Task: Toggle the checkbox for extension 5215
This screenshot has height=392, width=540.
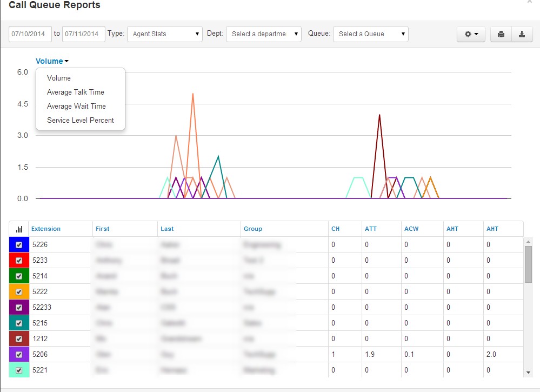Action: click(19, 323)
